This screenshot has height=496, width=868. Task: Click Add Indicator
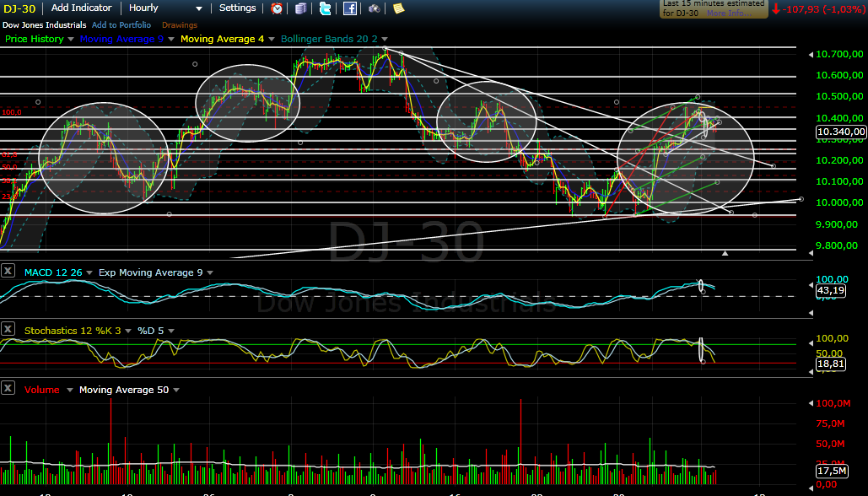pyautogui.click(x=81, y=8)
